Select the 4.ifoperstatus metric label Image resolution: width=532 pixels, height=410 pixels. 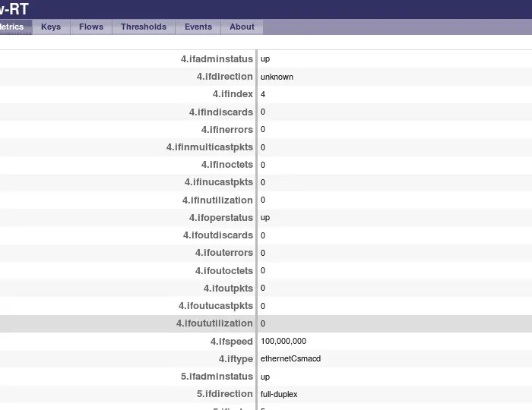point(221,218)
